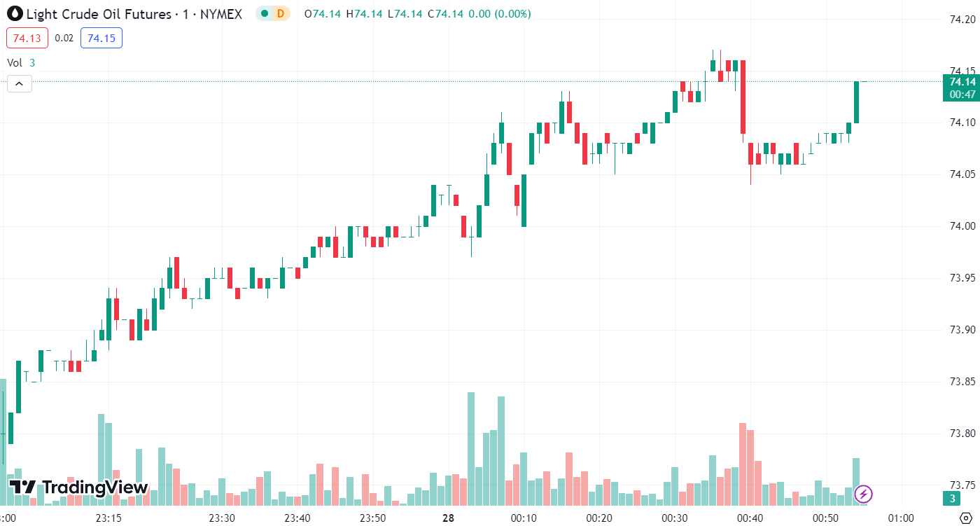Click the 73.90 price scale label

(962, 330)
